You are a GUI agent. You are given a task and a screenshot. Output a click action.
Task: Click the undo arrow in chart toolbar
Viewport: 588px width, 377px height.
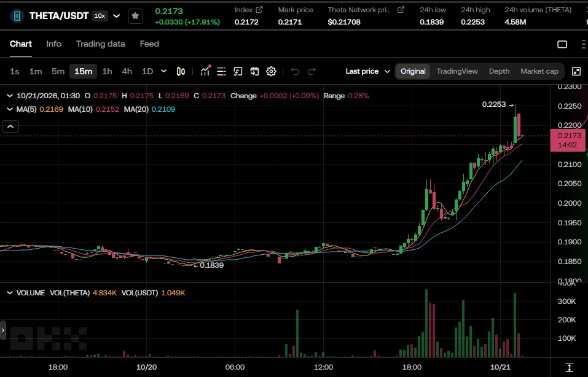(295, 71)
